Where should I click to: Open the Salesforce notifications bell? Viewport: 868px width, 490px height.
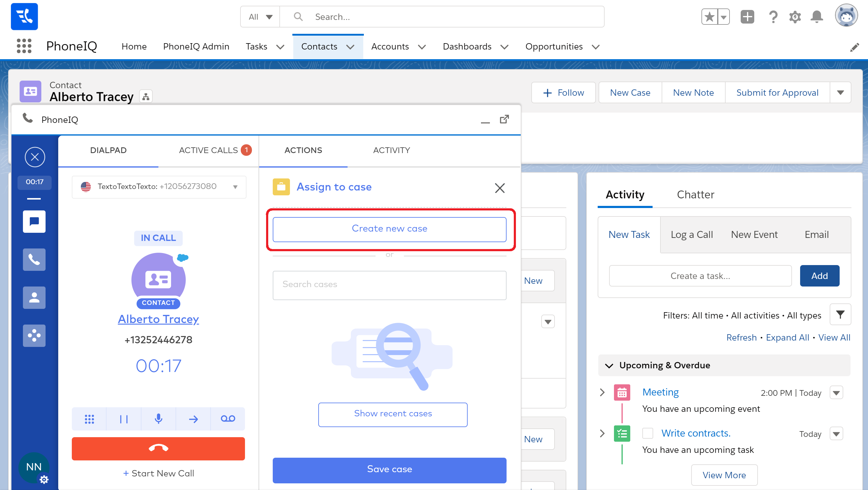click(x=816, y=17)
